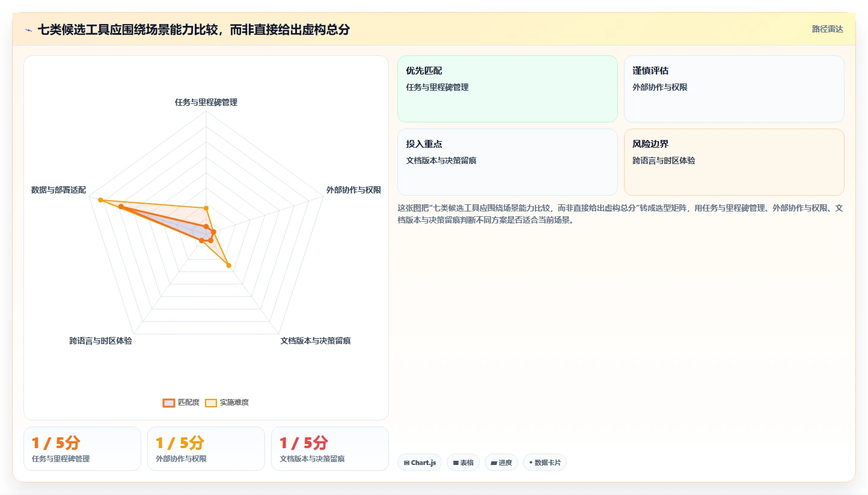This screenshot has height=495, width=868.
Task: Open the 投入重点 card
Action: [x=507, y=162]
